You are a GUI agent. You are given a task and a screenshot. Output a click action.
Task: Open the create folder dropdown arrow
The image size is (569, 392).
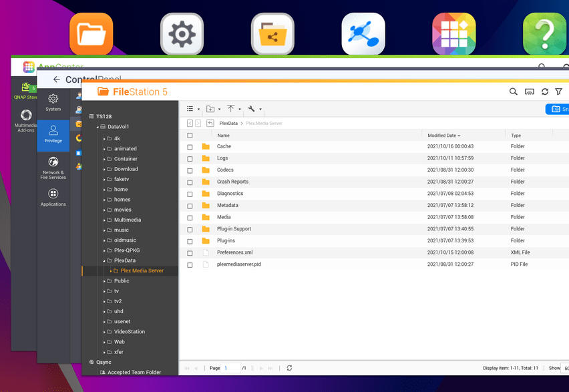pos(219,109)
